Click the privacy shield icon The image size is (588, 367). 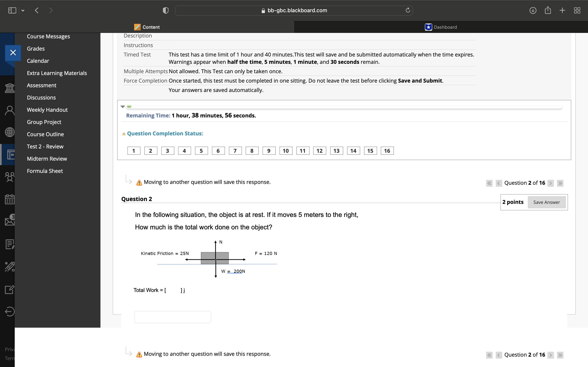click(165, 10)
